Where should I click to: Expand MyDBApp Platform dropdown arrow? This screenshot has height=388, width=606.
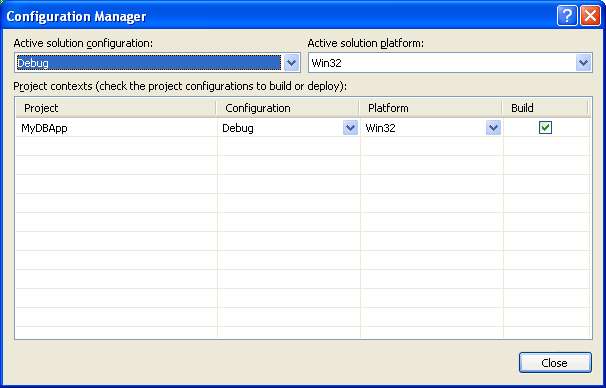[x=493, y=128]
